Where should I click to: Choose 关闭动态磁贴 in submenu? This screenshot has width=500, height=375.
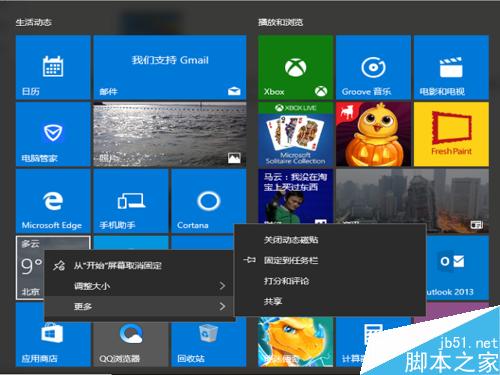pos(330,240)
